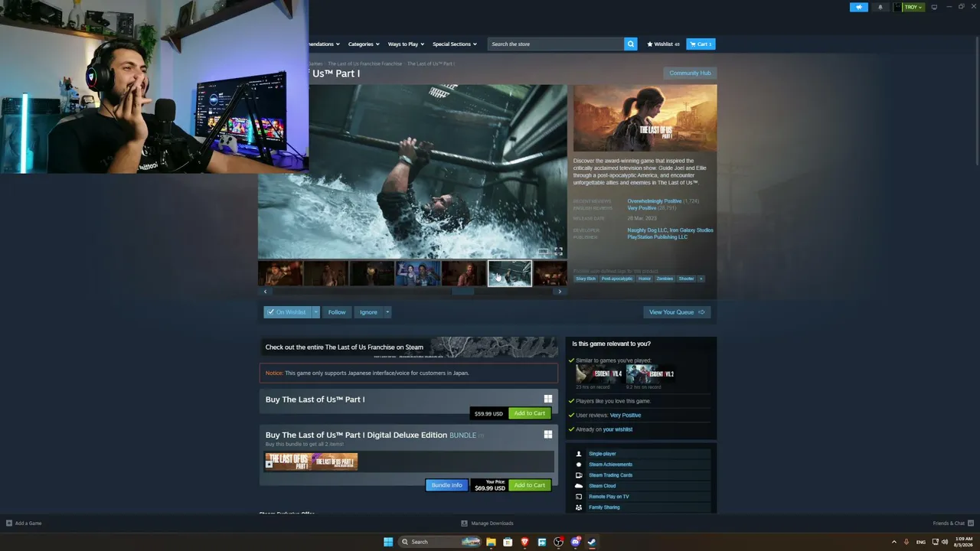Screen dimensions: 980x551
Task: Click the screenshot strip right arrow
Action: (x=560, y=292)
